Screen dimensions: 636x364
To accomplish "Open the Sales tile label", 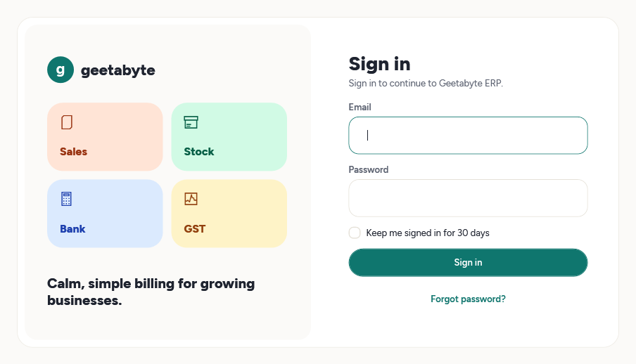I will (x=73, y=152).
